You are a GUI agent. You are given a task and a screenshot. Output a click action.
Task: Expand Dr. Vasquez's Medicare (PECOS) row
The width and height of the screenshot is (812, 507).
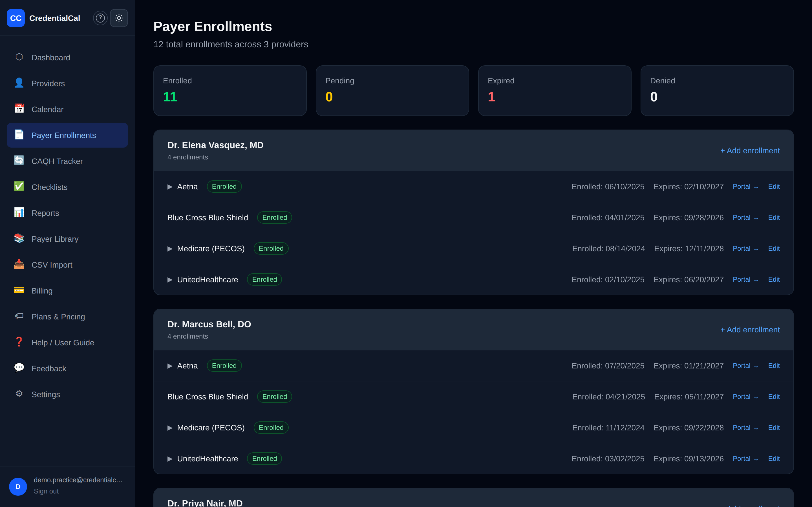pos(170,249)
